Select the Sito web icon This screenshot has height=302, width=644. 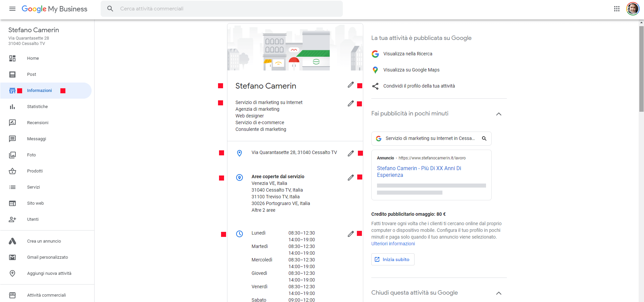pos(12,203)
